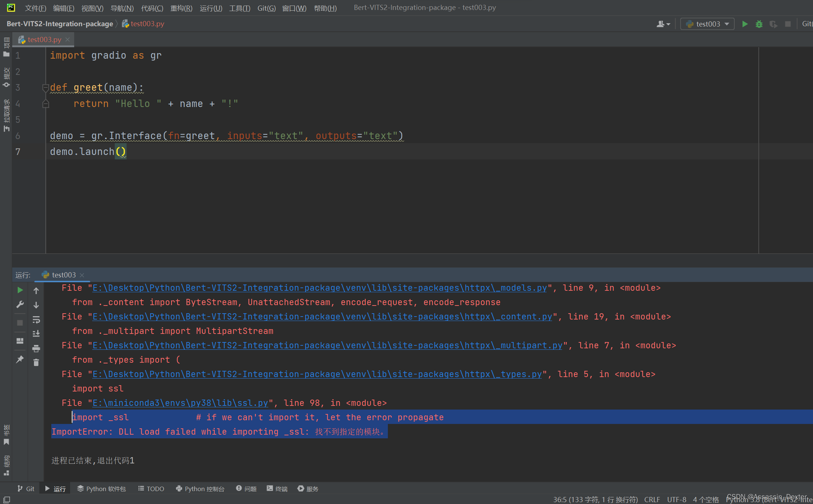
Task: Close the test003.py editor tab
Action: coord(68,39)
